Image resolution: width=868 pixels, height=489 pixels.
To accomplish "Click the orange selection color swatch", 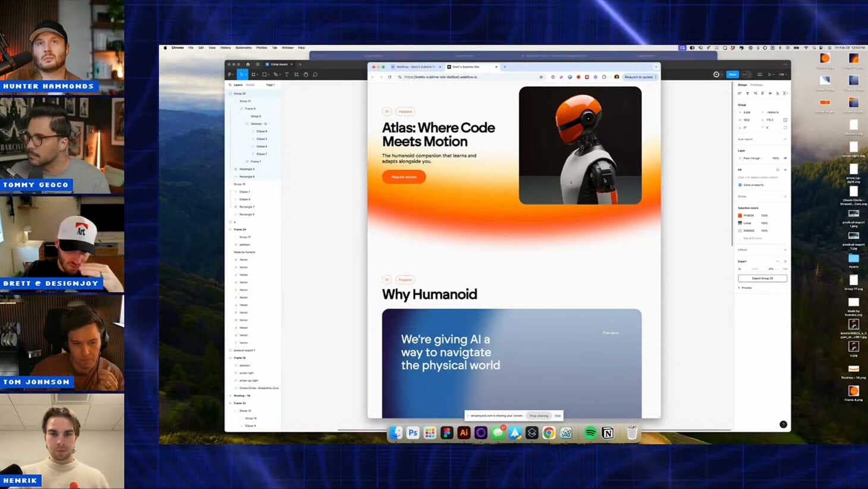I will click(x=740, y=216).
